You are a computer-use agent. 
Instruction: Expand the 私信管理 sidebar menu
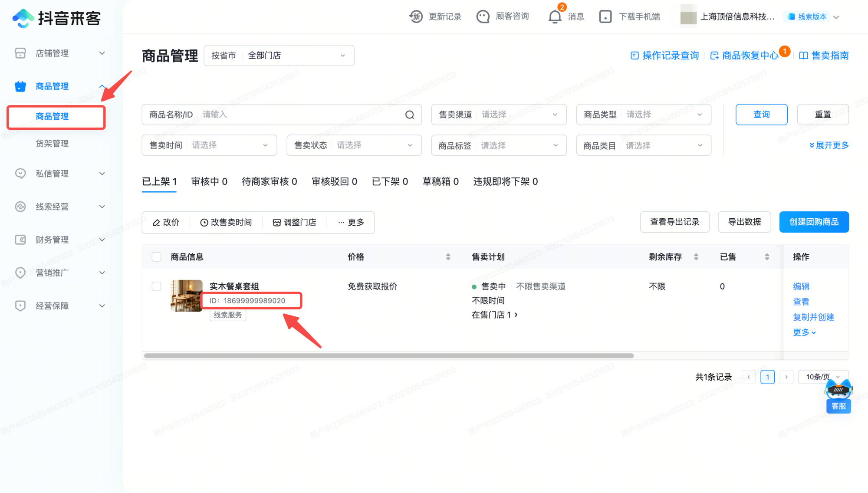pos(102,174)
